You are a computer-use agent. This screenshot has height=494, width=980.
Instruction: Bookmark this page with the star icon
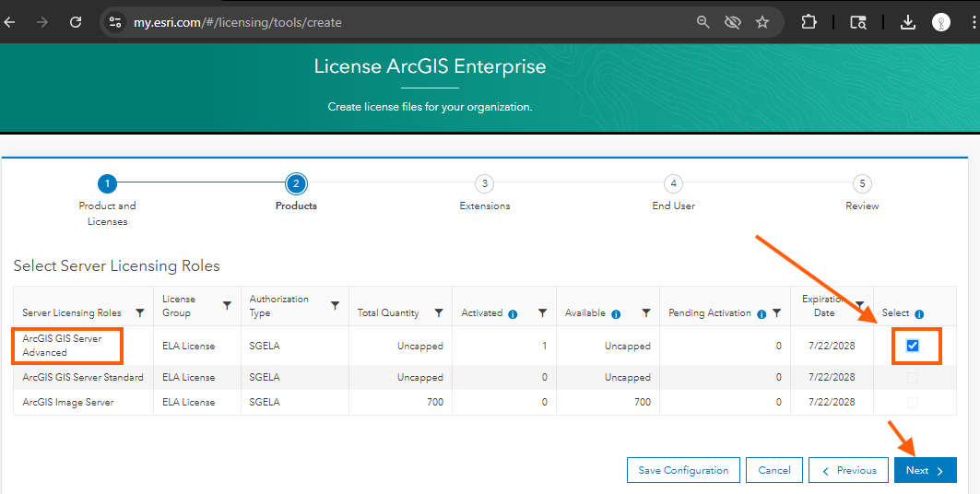tap(762, 22)
